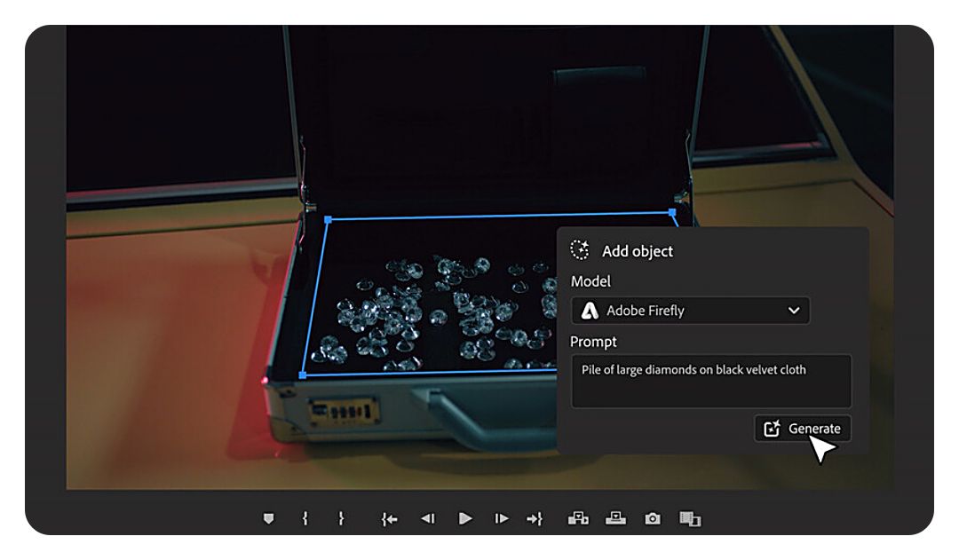Export frame with the camera icon
The height and width of the screenshot is (560, 959).
653,518
